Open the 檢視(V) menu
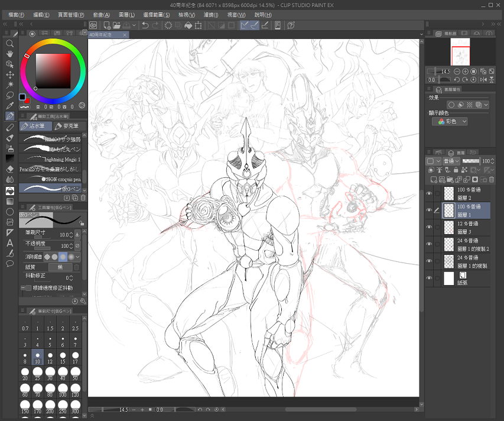 (187, 15)
